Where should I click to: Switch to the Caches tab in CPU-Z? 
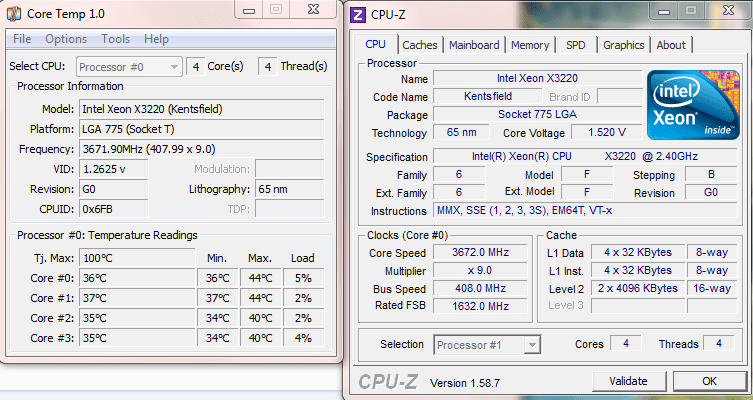(420, 45)
